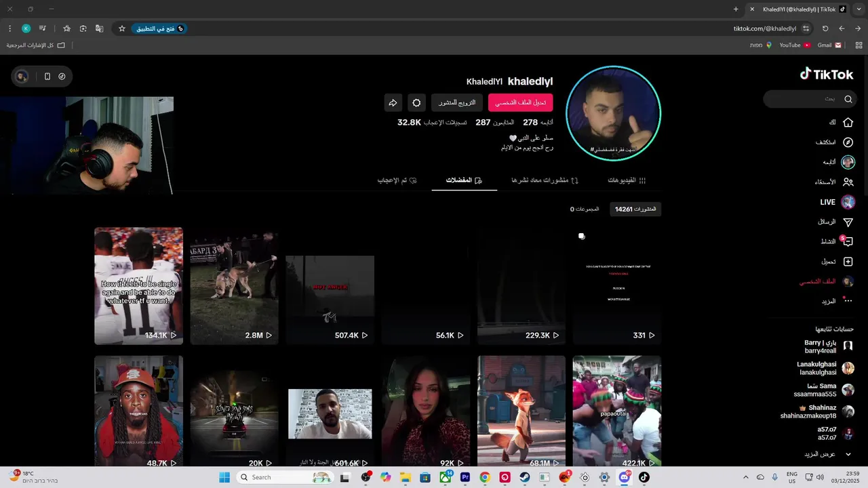Expand the 'عرض المزيد' followed accounts list
Viewport: 868px width, 488px height.
click(x=828, y=454)
